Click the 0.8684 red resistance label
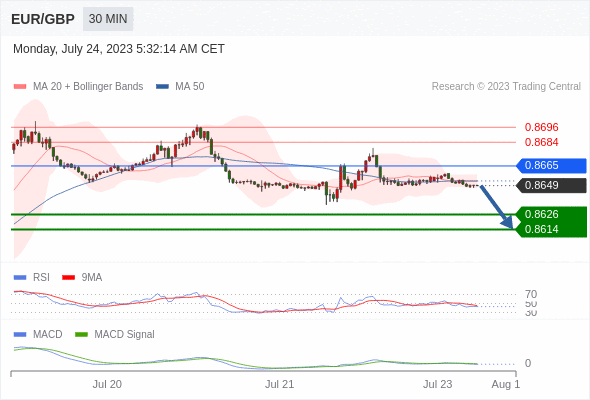The width and height of the screenshot is (590, 400). pos(541,142)
